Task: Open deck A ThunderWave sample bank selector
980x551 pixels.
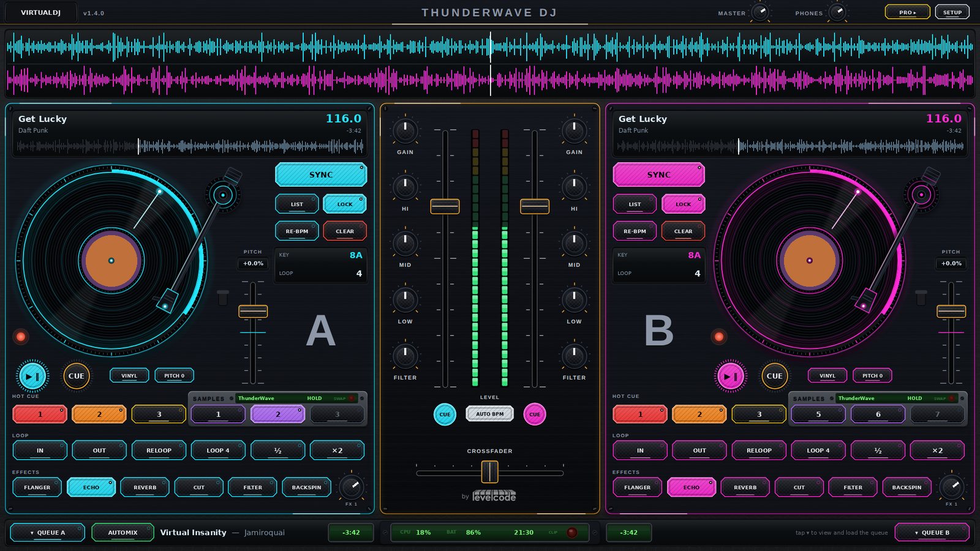Action: click(x=256, y=398)
